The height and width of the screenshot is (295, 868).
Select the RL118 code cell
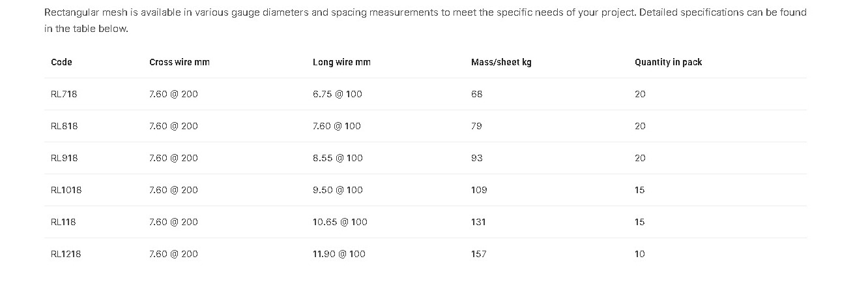coord(63,222)
